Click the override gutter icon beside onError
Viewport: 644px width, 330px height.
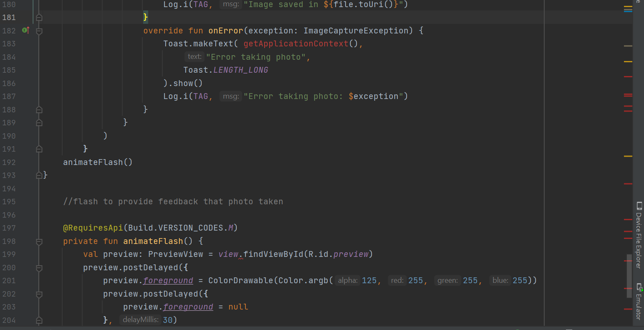point(25,30)
